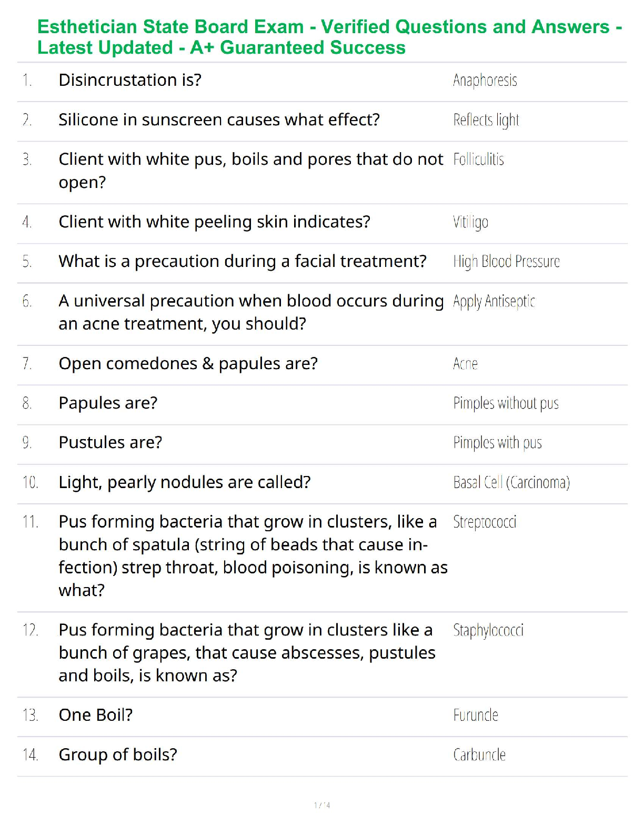
Task: Click the answer "Carbuncle"
Action: coord(479,755)
